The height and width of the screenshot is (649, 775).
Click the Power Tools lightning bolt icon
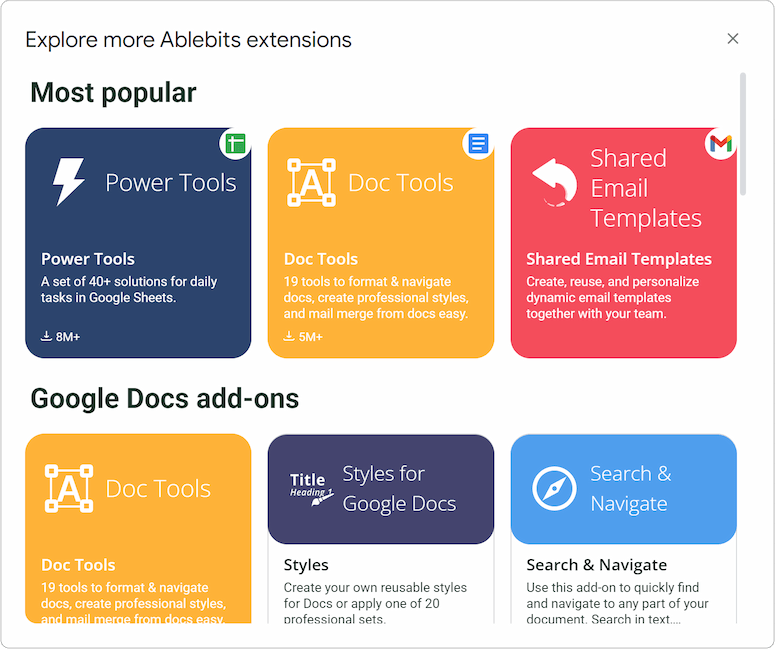pyautogui.click(x=68, y=181)
